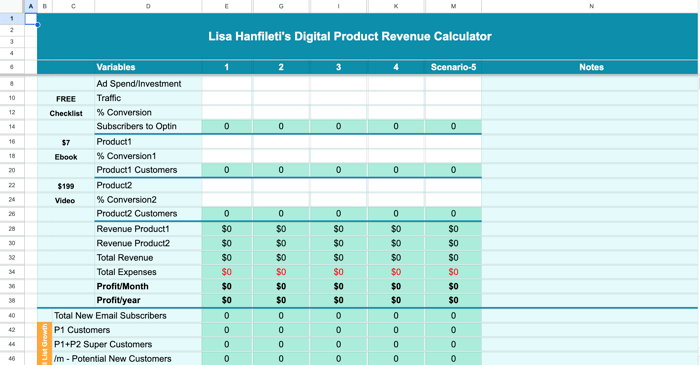The width and height of the screenshot is (700, 365).
Task: Select the 'FREE' label cell
Action: [x=66, y=99]
